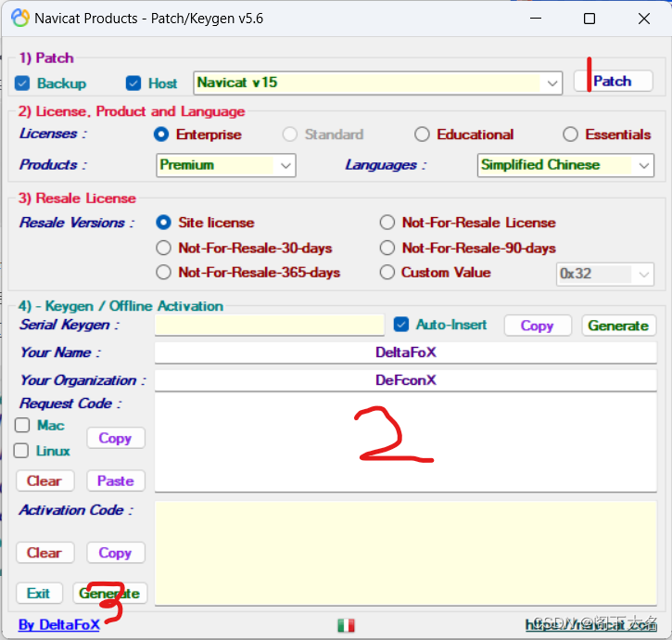This screenshot has width=672, height=640.
Task: Click Generate in the Serial Keygen row
Action: tap(618, 326)
